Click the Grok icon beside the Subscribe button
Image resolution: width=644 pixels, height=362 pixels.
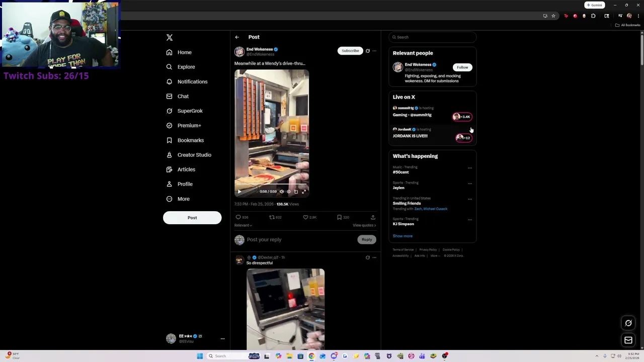(x=367, y=51)
